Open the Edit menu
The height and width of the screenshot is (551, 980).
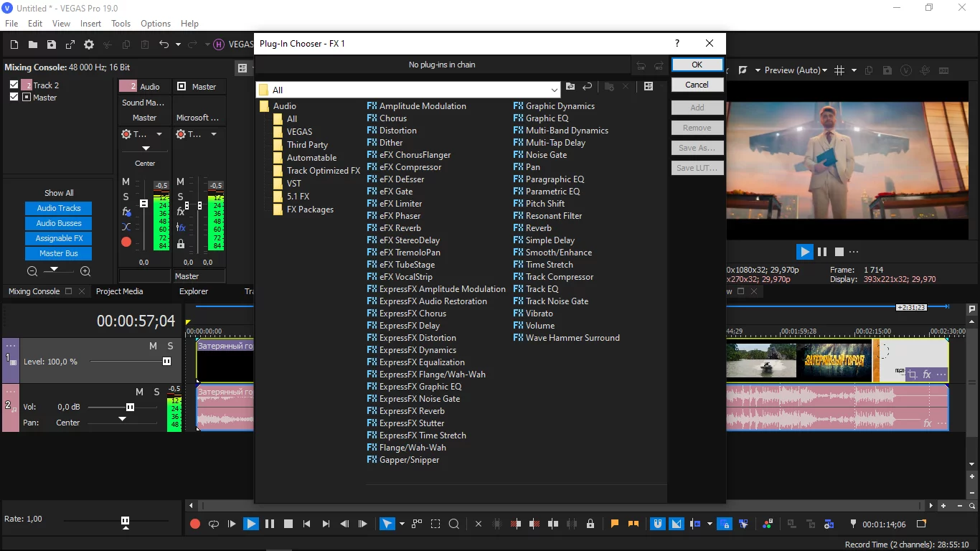[35, 24]
